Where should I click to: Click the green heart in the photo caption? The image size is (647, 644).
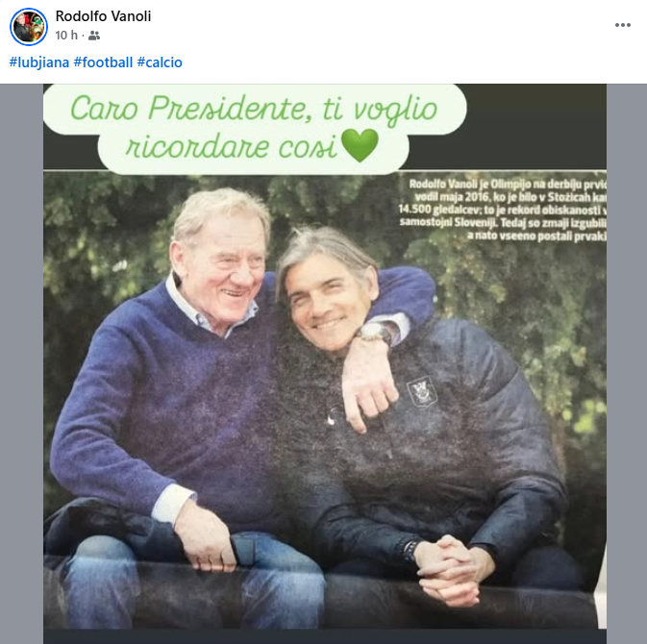(359, 148)
